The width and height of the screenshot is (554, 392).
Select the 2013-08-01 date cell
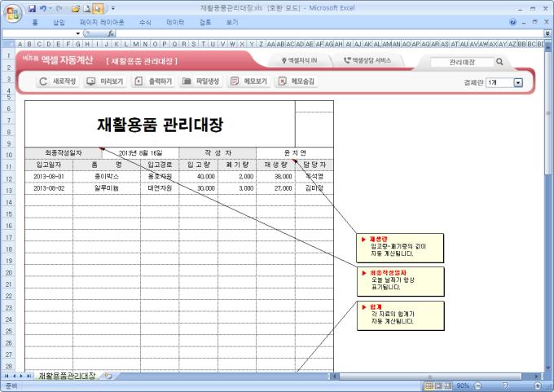tap(49, 176)
